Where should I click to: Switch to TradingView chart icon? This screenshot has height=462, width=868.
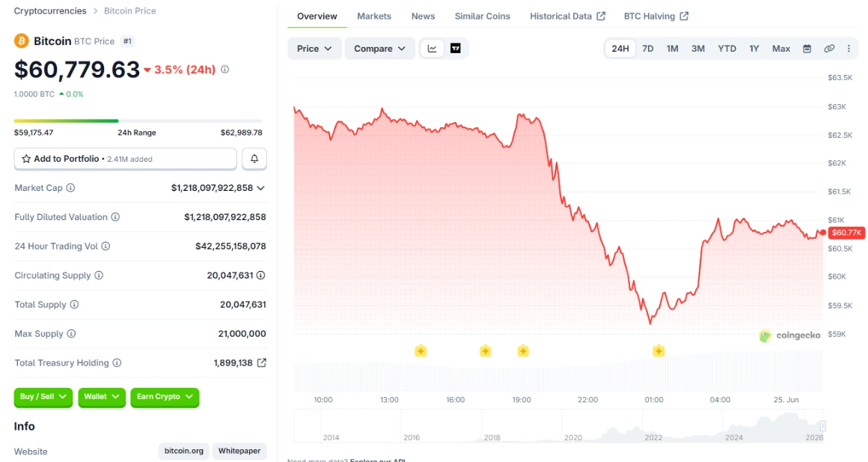tap(456, 49)
